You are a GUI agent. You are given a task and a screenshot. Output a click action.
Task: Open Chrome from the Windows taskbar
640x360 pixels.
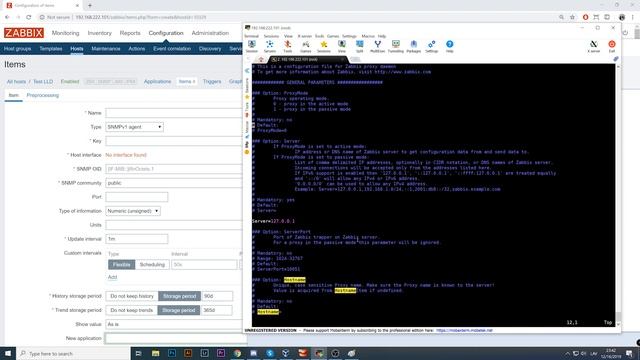[x=237, y=353]
